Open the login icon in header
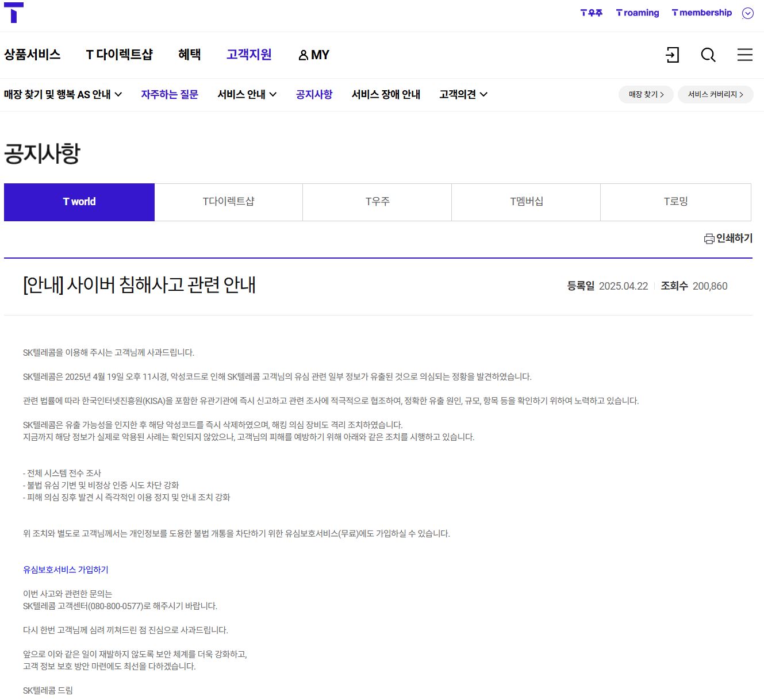This screenshot has width=764, height=700. click(x=672, y=55)
